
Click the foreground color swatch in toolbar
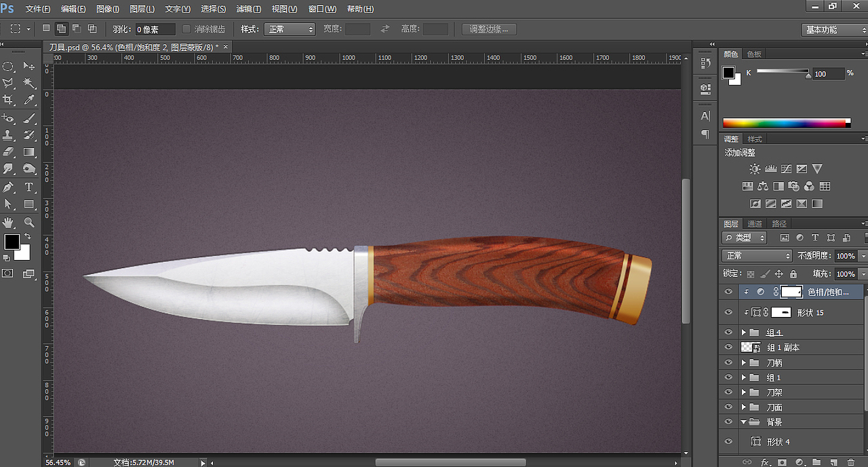[12, 242]
